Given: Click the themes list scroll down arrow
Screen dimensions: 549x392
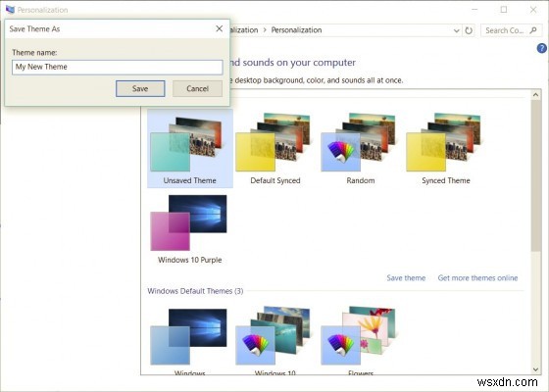Looking at the screenshot, I should pyautogui.click(x=535, y=369).
